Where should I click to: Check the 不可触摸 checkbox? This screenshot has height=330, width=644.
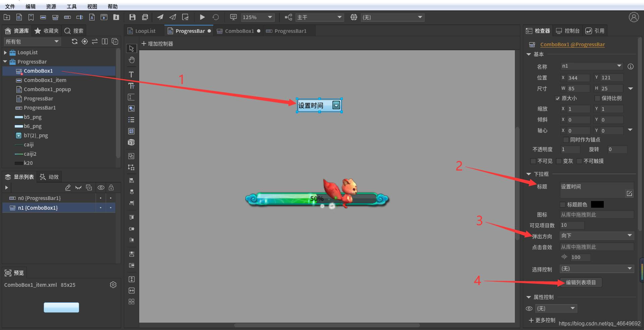coord(579,161)
